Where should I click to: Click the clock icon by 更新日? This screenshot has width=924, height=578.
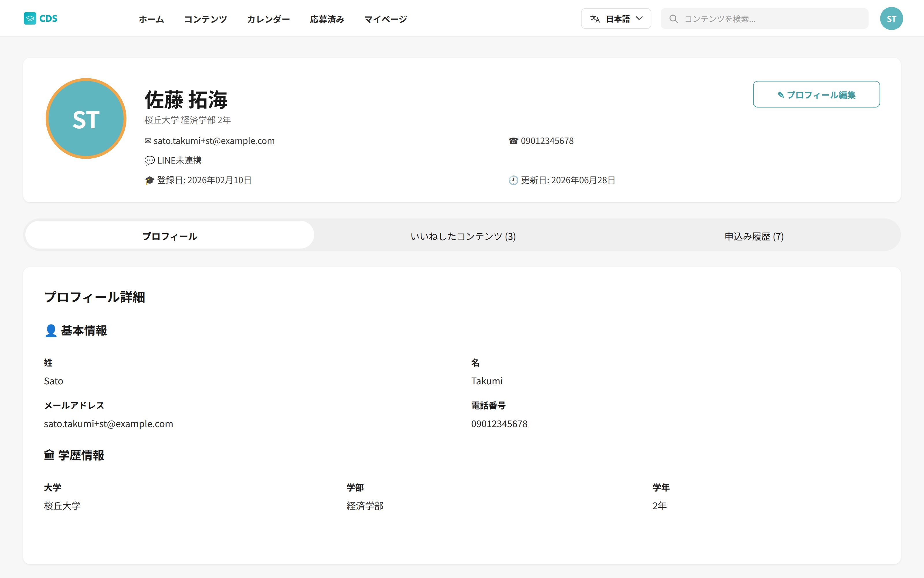coord(513,180)
